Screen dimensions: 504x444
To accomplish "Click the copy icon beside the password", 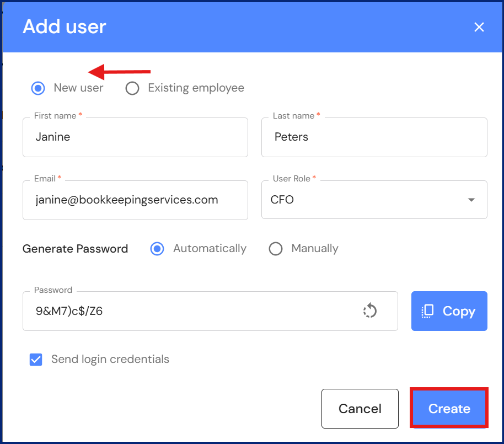I will coord(428,311).
